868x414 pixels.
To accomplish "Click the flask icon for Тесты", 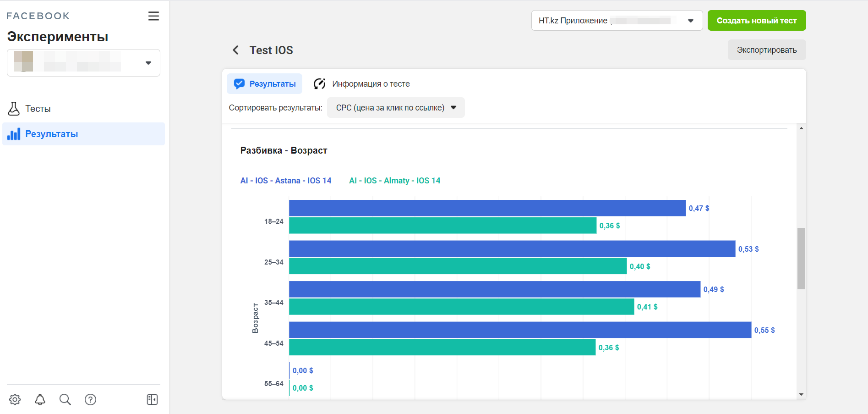I will point(14,109).
